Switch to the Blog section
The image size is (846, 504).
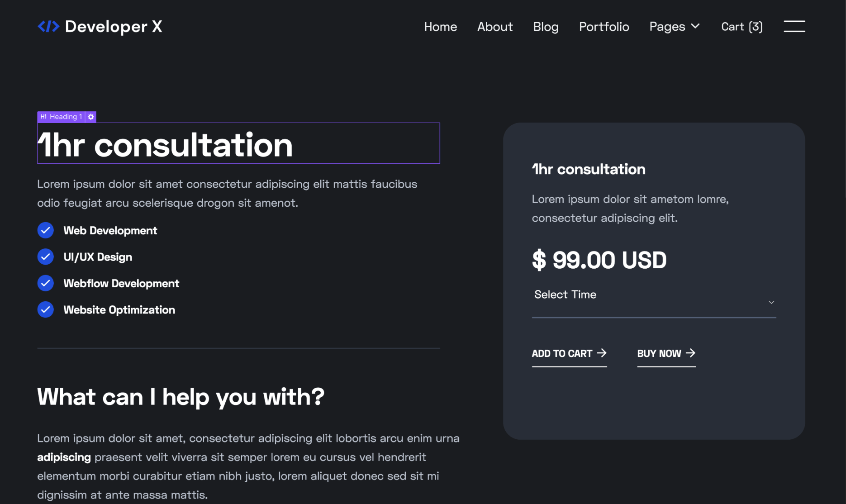tap(546, 26)
